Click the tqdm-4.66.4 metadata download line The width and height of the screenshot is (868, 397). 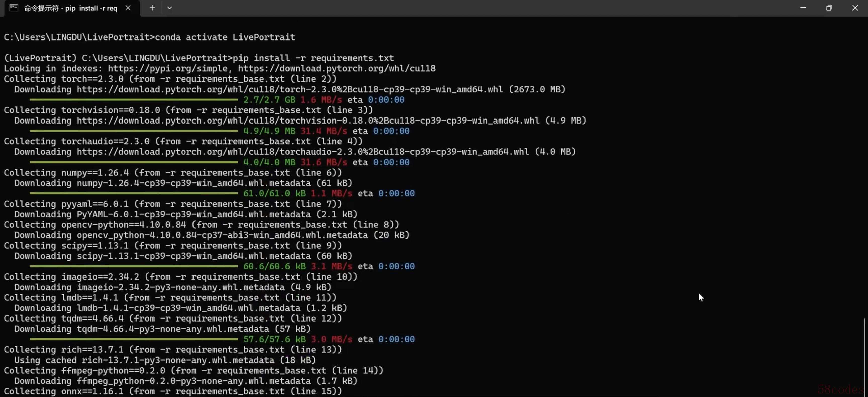pyautogui.click(x=162, y=329)
